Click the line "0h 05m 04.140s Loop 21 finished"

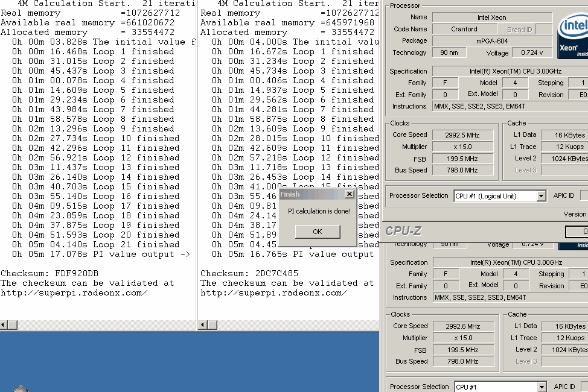[x=95, y=245]
